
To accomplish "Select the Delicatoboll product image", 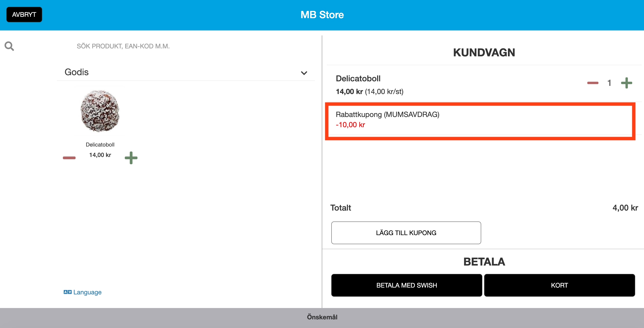I will [x=100, y=111].
